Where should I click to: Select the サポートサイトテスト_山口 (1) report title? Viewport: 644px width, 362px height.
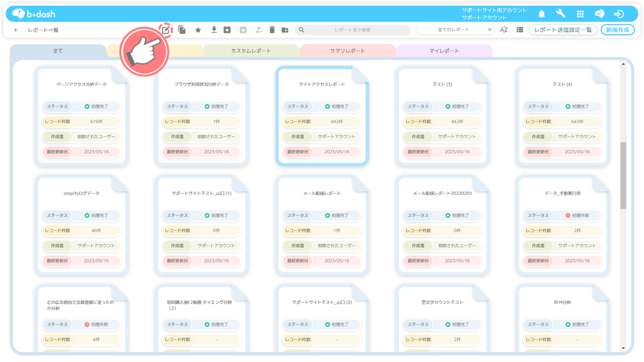202,193
